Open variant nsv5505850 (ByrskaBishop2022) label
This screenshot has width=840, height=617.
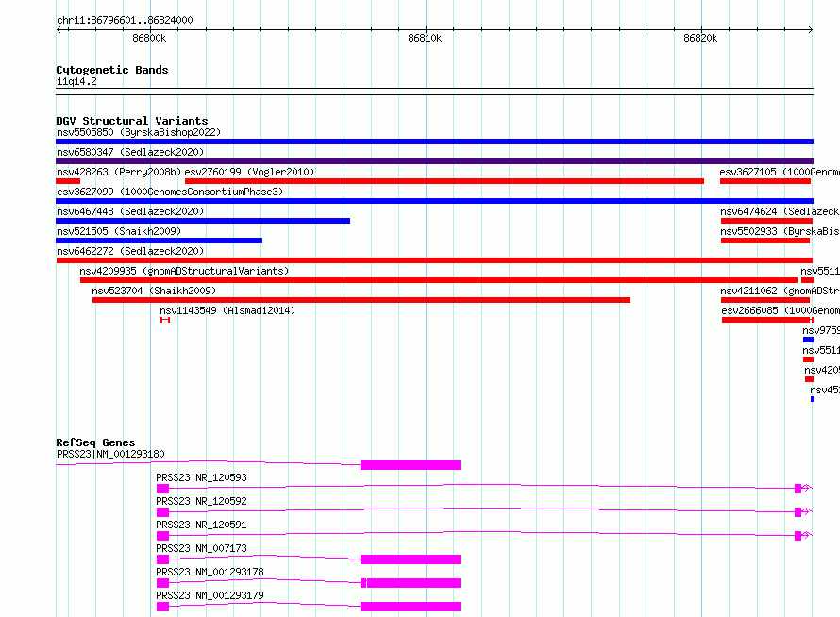coord(139,132)
